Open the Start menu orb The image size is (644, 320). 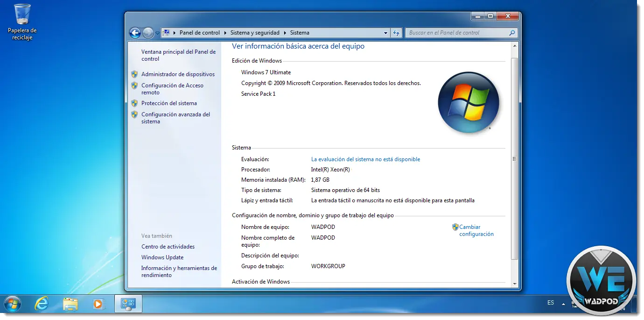(13, 304)
